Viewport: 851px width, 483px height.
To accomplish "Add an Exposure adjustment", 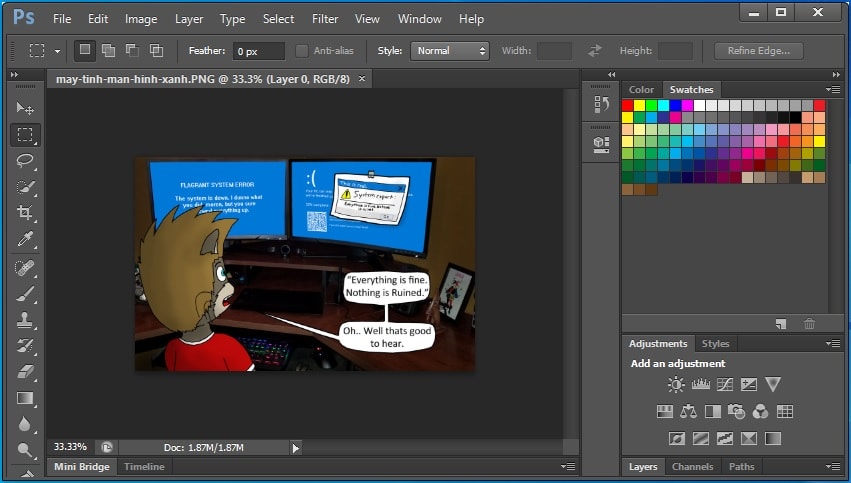I will click(x=749, y=385).
